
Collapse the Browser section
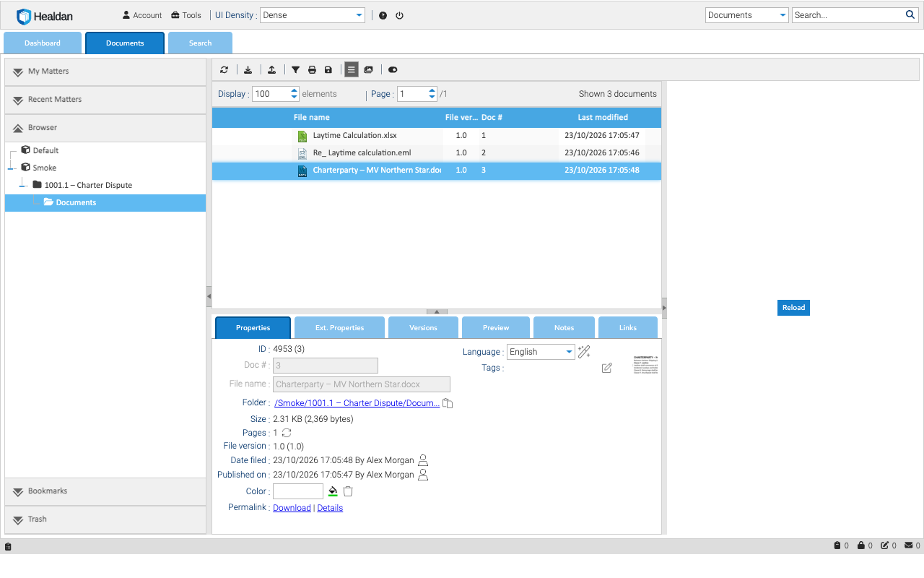tap(105, 128)
